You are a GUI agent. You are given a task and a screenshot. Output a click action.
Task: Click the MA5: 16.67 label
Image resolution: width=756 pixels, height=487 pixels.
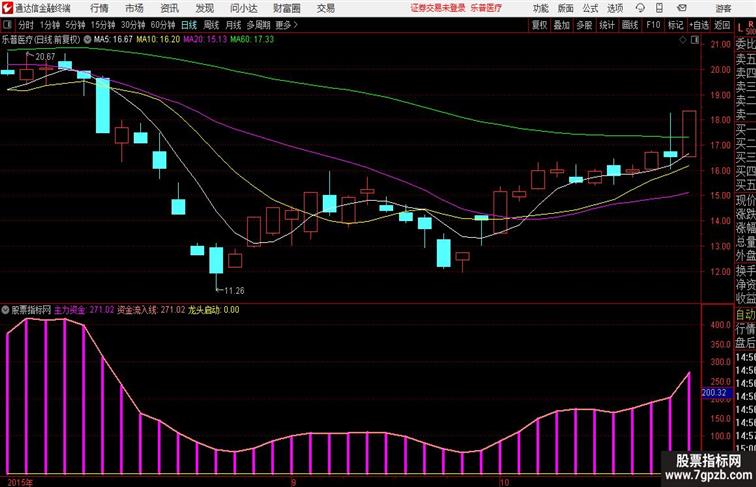[113, 40]
